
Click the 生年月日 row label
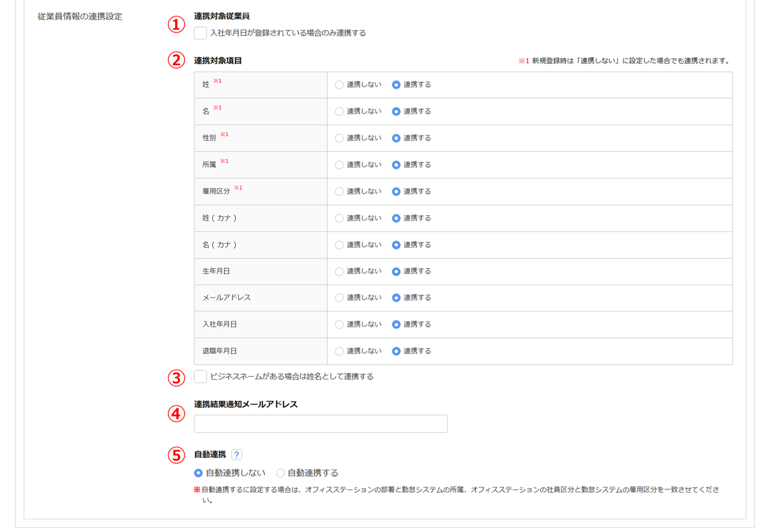pyautogui.click(x=217, y=271)
